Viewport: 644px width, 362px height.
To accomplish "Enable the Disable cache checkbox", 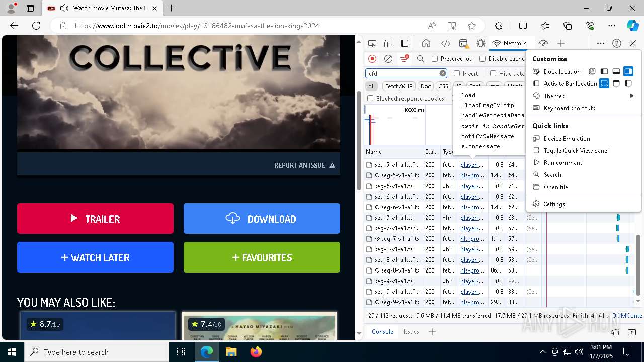I will 482,59.
